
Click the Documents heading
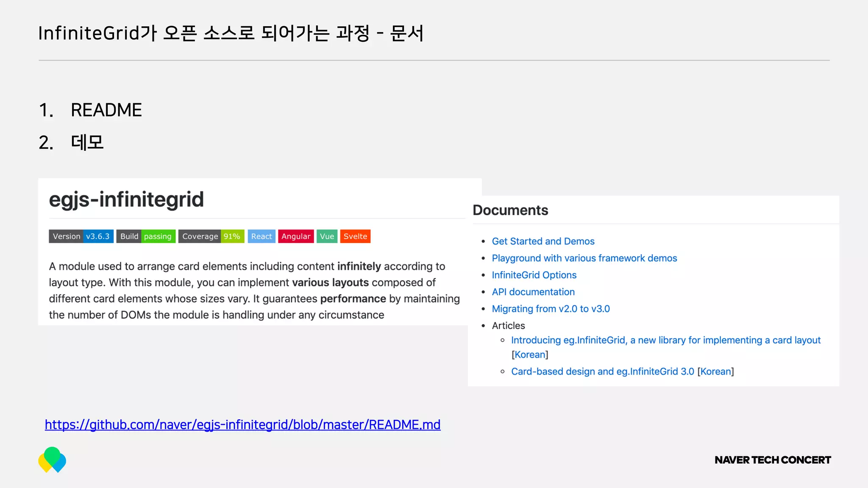(510, 210)
